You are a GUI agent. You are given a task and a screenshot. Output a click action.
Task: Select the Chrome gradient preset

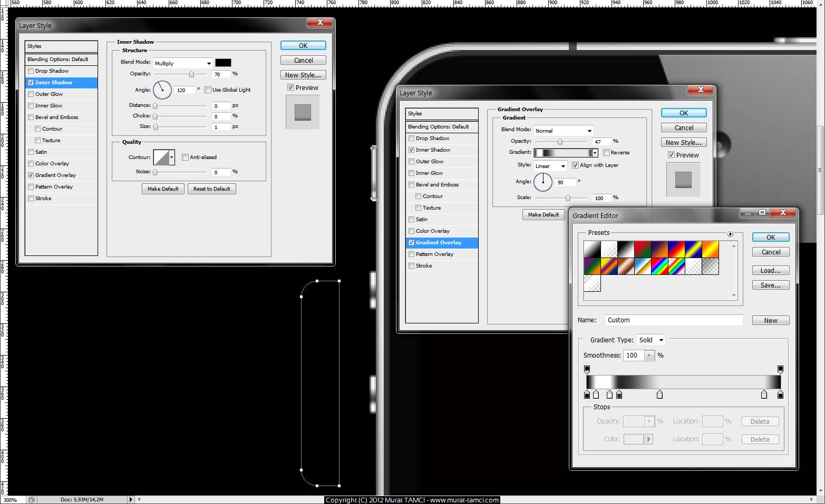coord(643,266)
